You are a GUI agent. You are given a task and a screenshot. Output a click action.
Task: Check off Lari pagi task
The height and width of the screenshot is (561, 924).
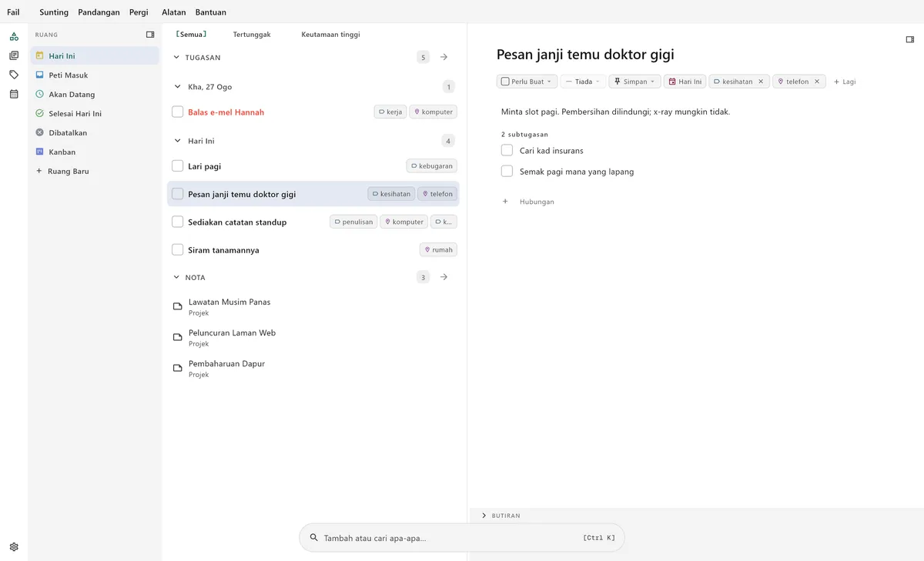point(178,166)
